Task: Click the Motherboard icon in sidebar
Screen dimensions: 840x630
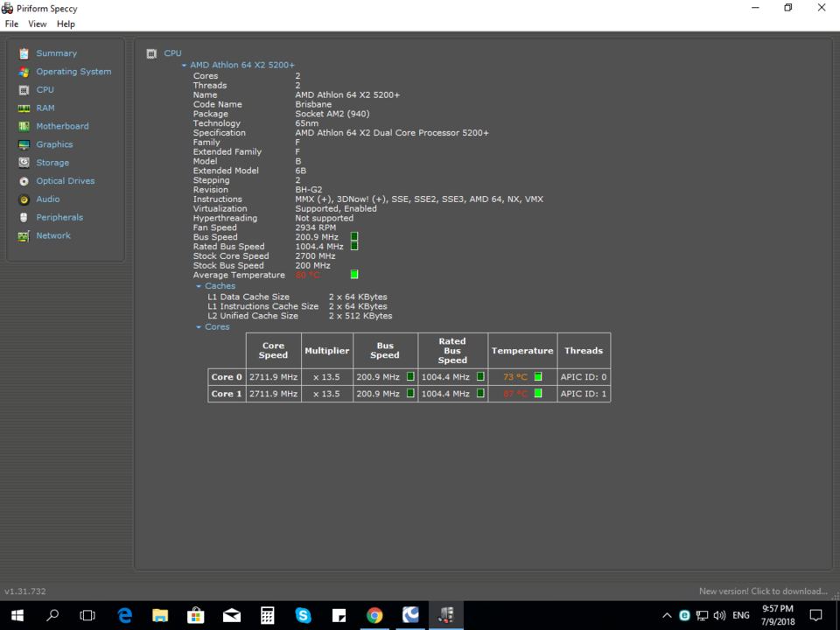Action: (24, 126)
